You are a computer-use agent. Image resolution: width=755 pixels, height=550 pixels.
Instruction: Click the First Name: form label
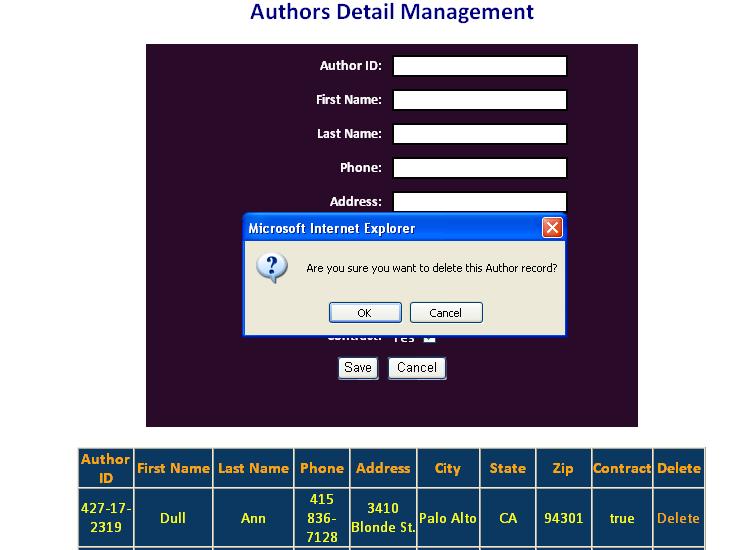[349, 100]
